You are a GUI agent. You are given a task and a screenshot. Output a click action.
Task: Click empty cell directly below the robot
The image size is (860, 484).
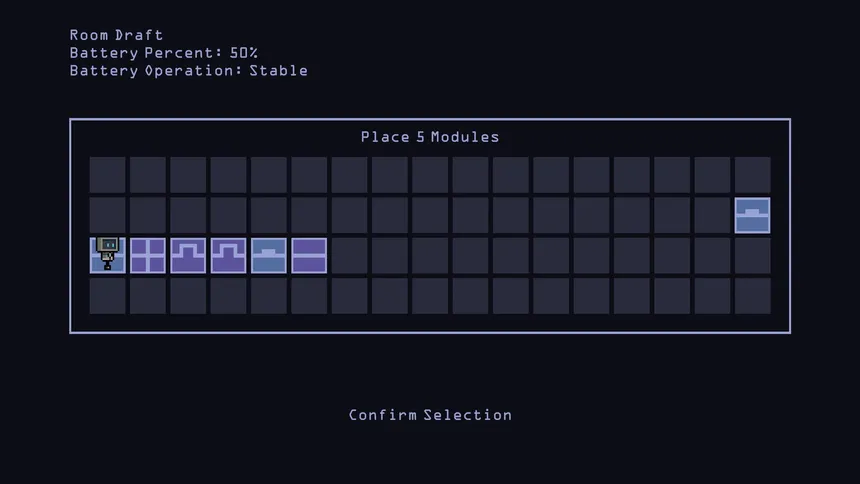pyautogui.click(x=107, y=296)
